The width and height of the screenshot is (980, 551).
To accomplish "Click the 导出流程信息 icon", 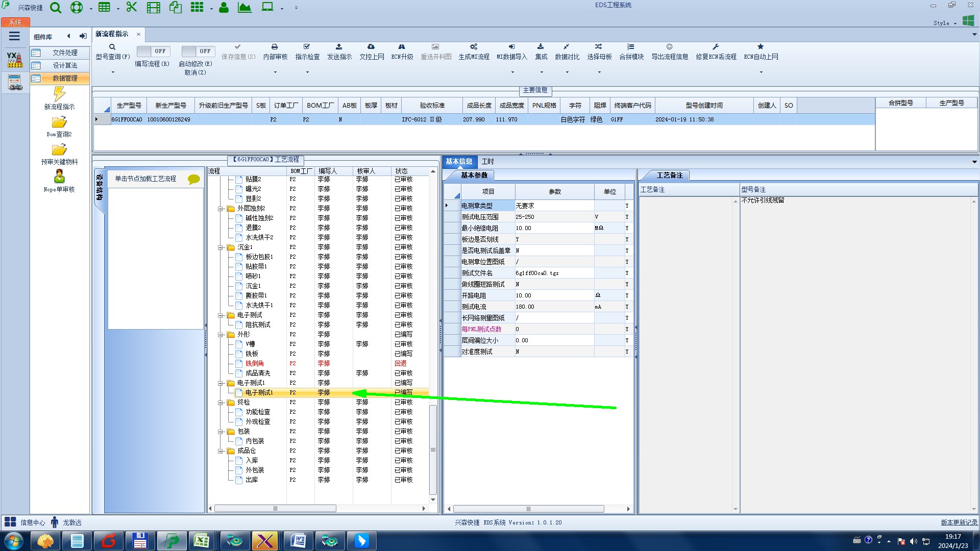I will tap(669, 47).
